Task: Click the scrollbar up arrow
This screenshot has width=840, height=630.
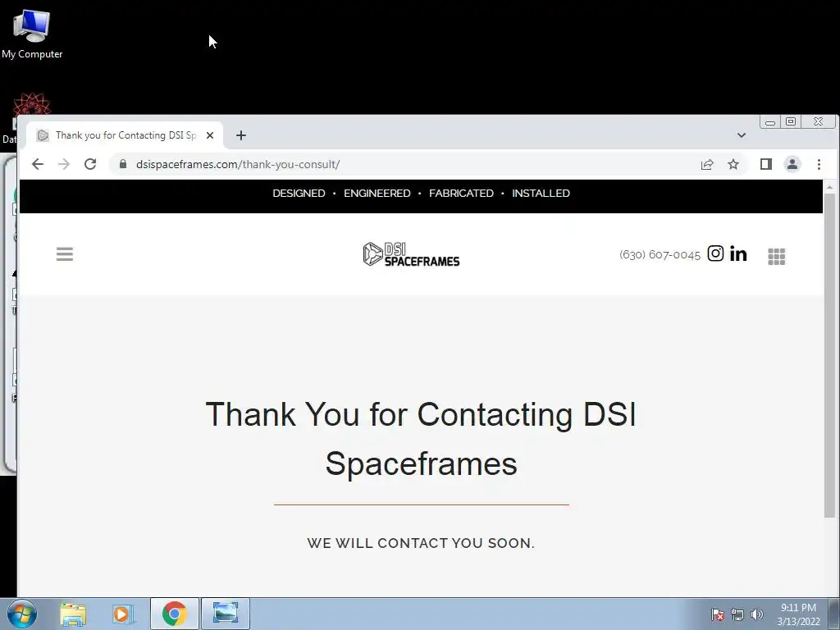Action: coord(829,187)
